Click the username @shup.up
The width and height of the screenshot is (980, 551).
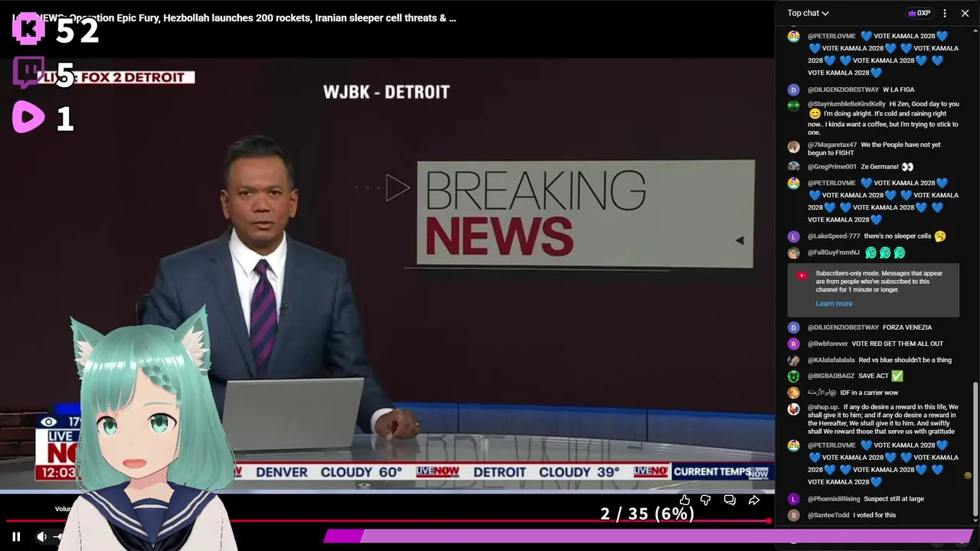pyautogui.click(x=823, y=407)
